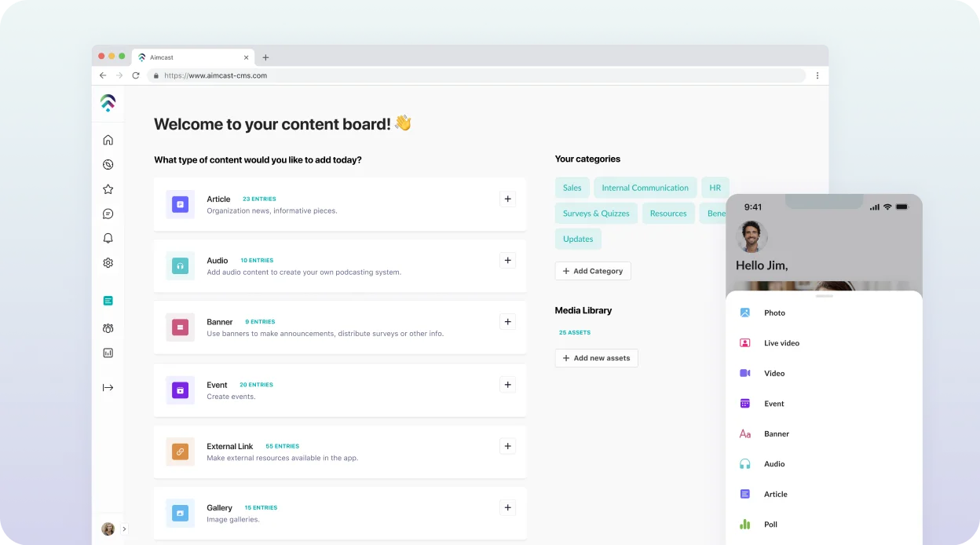Click the logout arrow sidebar icon
This screenshot has width=980, height=545.
pos(108,387)
